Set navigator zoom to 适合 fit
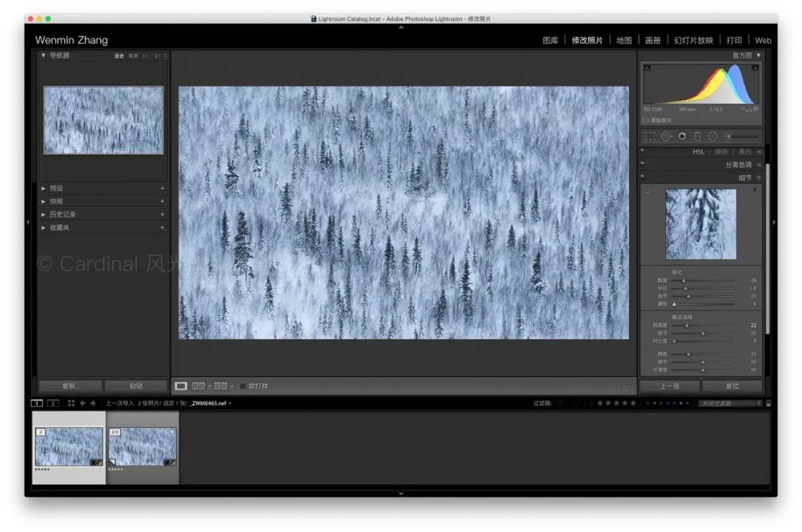The width and height of the screenshot is (802, 532). click(119, 56)
